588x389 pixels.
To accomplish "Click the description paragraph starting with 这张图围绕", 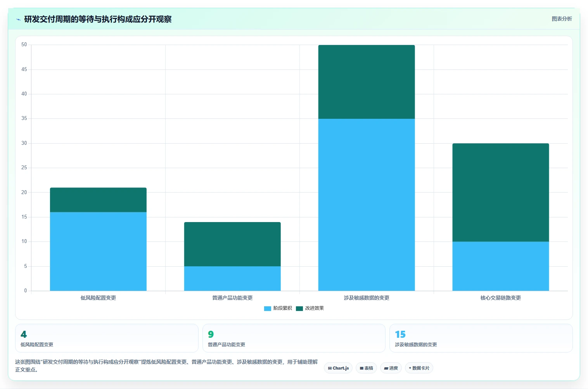I will tap(166, 366).
